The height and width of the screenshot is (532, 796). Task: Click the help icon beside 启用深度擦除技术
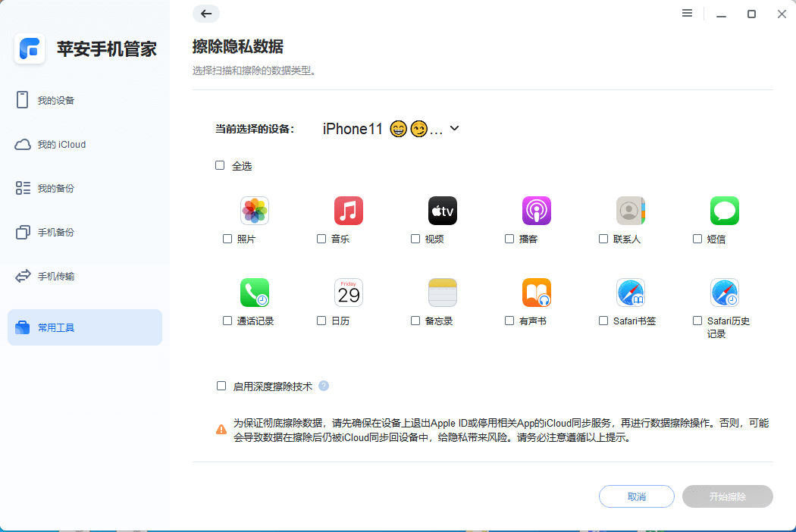pos(324,386)
